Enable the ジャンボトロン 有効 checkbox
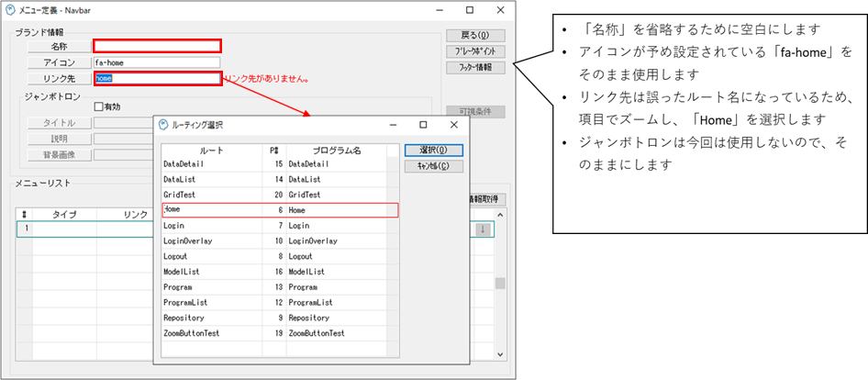 pos(99,106)
